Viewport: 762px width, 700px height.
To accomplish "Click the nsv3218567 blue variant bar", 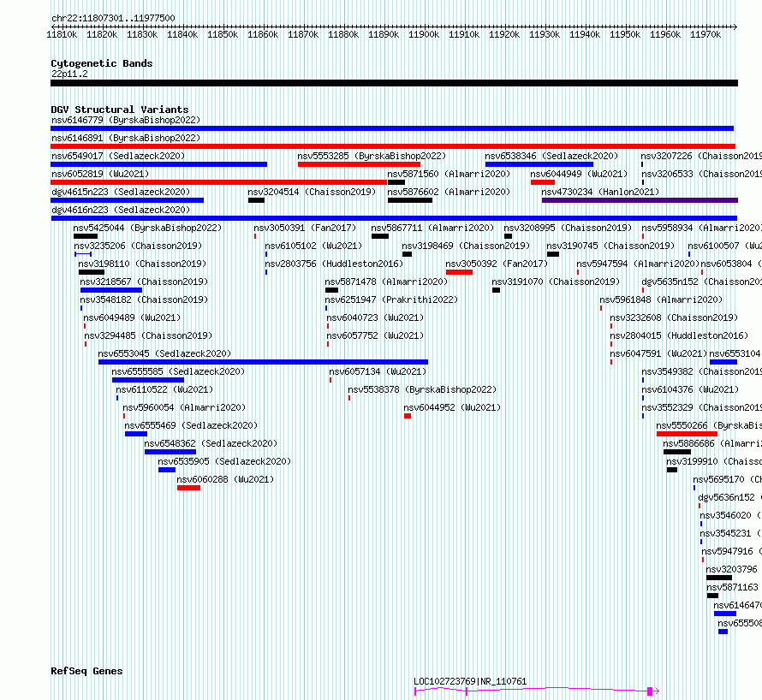I will coord(110,290).
